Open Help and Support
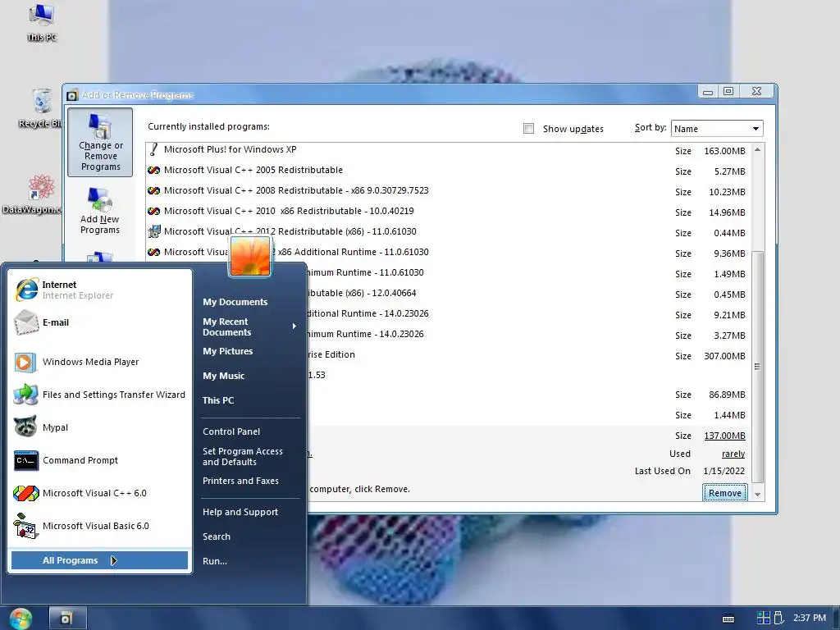840x630 pixels. click(240, 512)
